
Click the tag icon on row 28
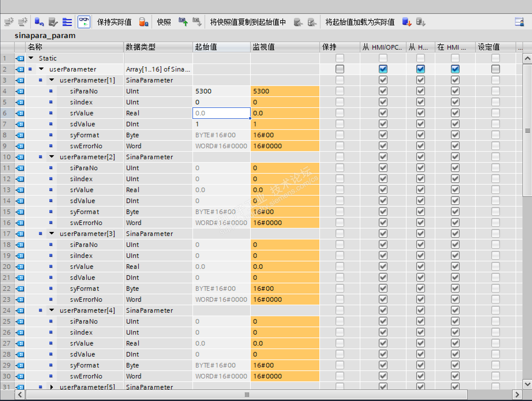click(20, 355)
